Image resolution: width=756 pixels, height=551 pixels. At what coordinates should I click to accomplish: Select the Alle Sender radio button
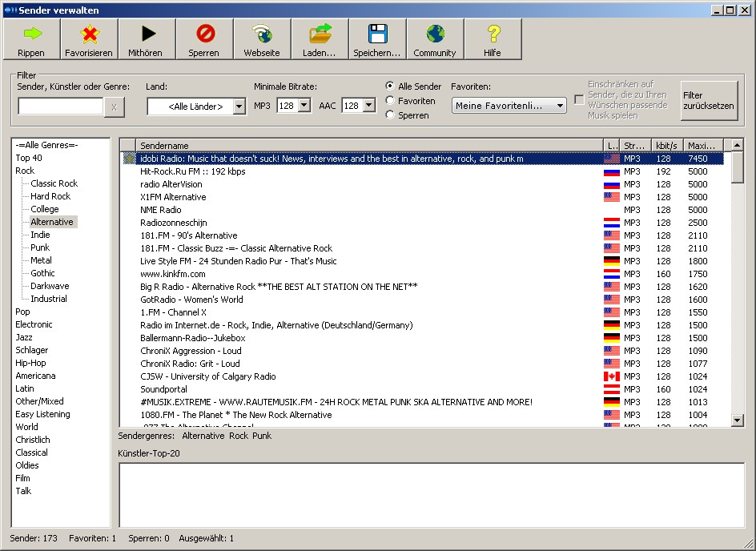(390, 86)
